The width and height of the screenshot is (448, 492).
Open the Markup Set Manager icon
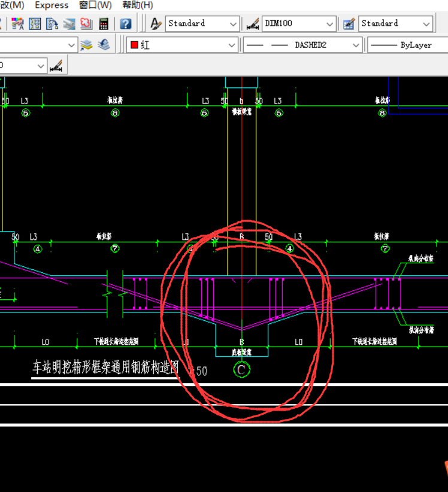coord(86,24)
